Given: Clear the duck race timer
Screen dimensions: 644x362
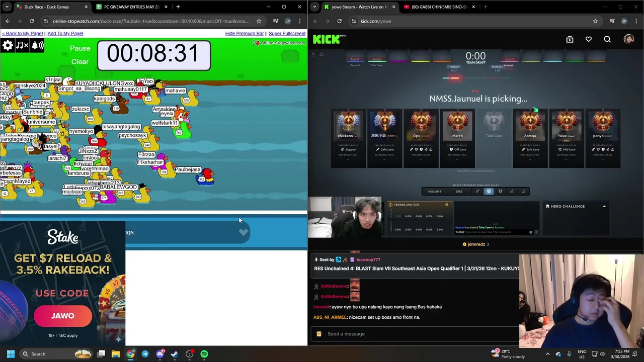Looking at the screenshot, I should click(x=80, y=62).
